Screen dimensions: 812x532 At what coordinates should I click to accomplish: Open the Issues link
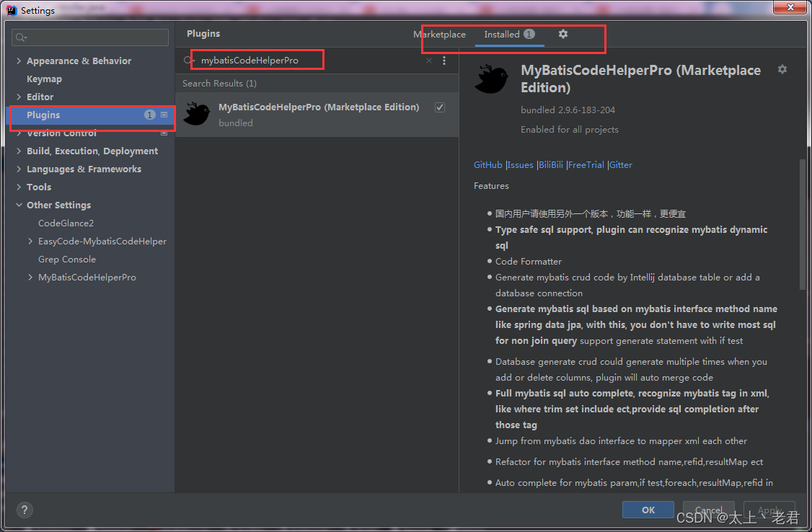click(521, 164)
